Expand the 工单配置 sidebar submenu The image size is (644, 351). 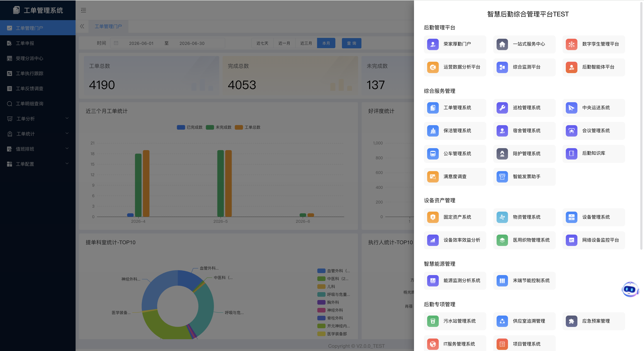click(38, 164)
